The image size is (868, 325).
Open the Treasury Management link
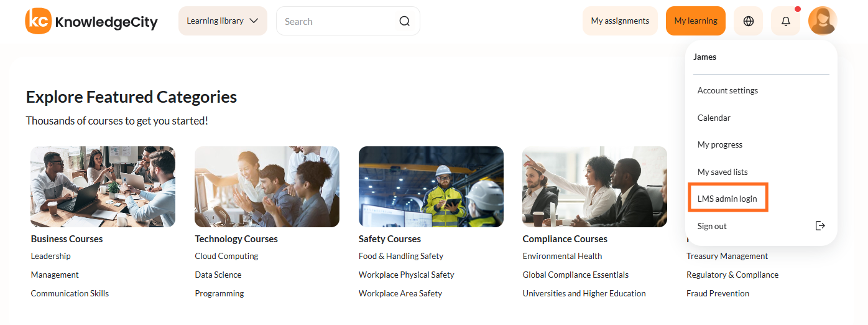coord(727,256)
